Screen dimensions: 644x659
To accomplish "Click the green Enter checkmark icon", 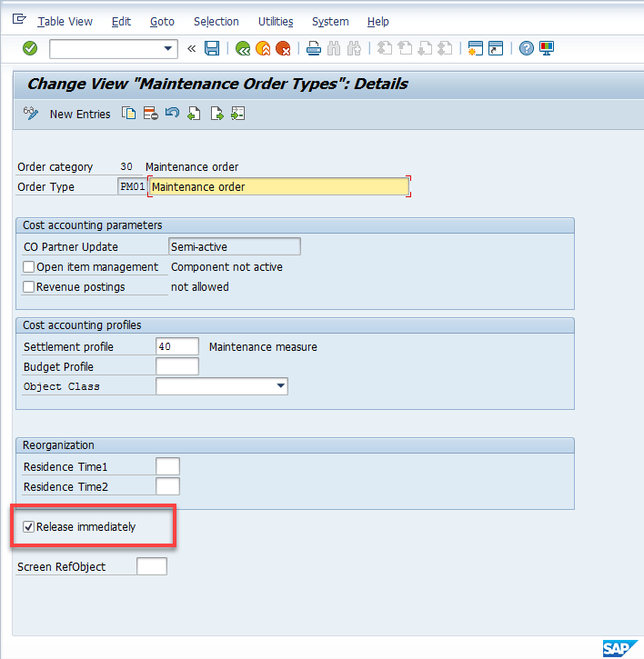I will pyautogui.click(x=30, y=48).
